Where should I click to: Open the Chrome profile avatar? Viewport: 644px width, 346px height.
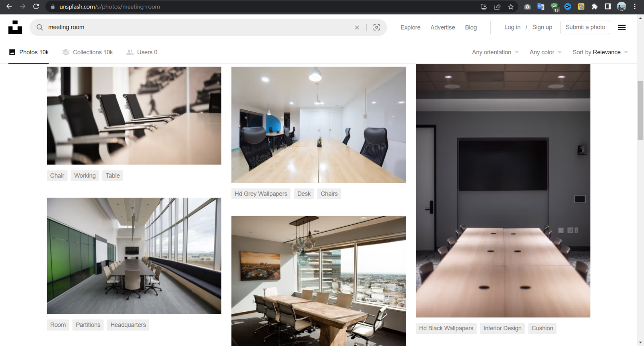tap(621, 6)
